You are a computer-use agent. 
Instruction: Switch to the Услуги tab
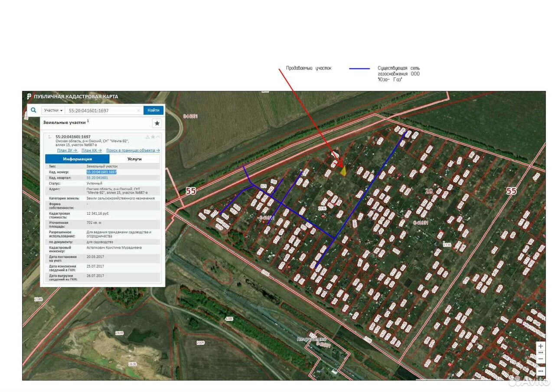tap(134, 159)
